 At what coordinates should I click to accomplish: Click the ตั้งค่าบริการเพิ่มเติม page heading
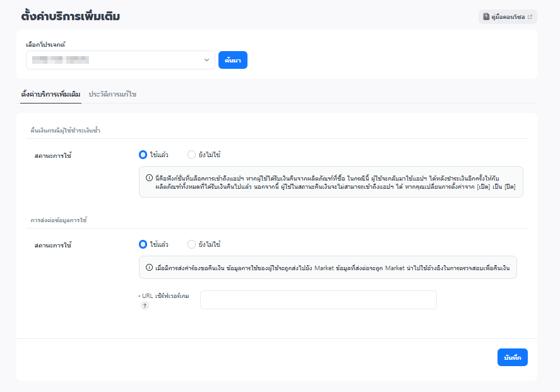pos(70,16)
